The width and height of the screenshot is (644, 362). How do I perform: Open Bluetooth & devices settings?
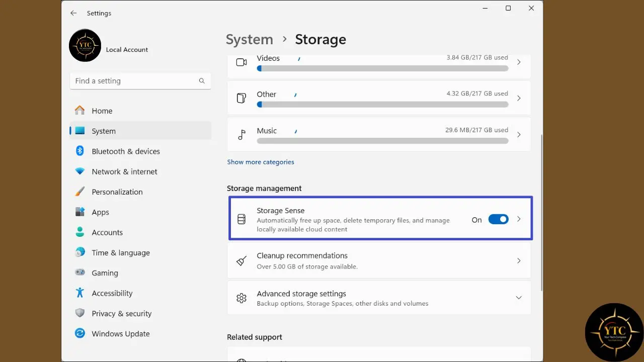coord(140,151)
